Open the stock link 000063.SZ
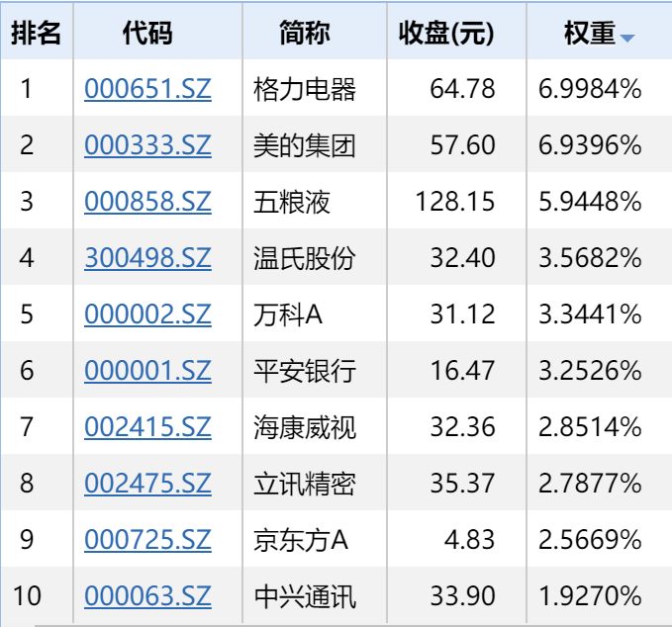The image size is (672, 627). point(147,595)
